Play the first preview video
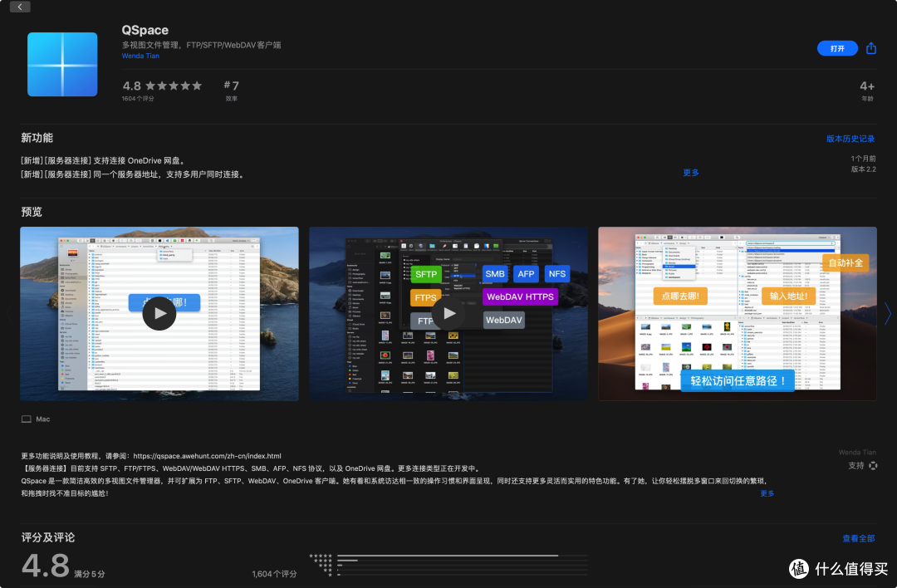The width and height of the screenshot is (897, 588). click(159, 313)
